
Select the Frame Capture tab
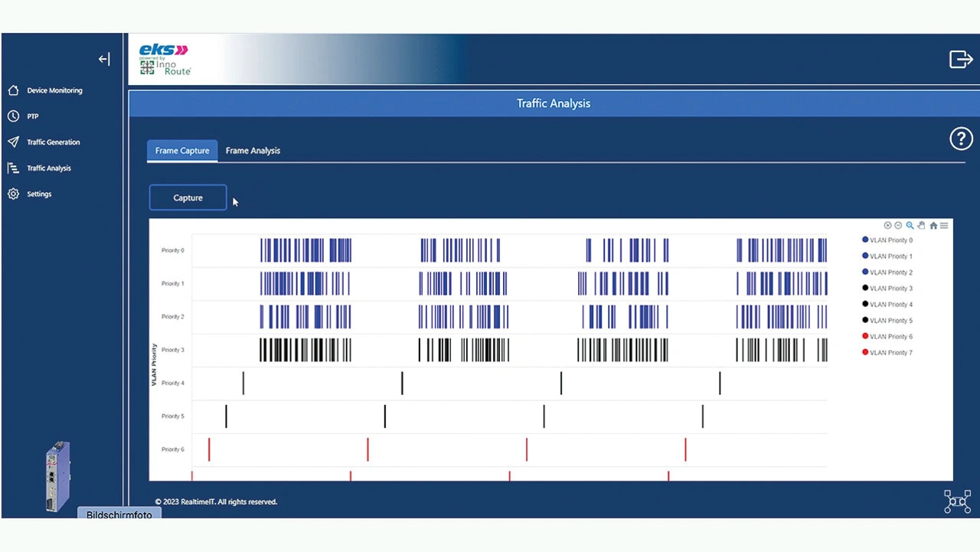pos(182,151)
